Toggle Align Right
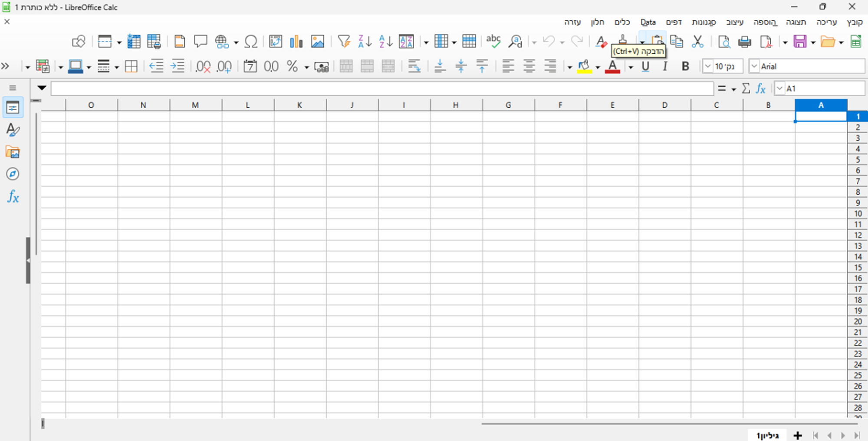Image resolution: width=868 pixels, height=441 pixels. [550, 67]
